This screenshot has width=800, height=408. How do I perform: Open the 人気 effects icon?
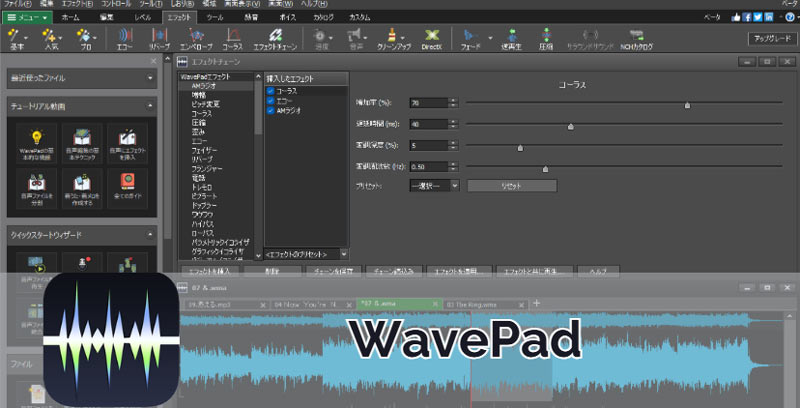(x=51, y=39)
